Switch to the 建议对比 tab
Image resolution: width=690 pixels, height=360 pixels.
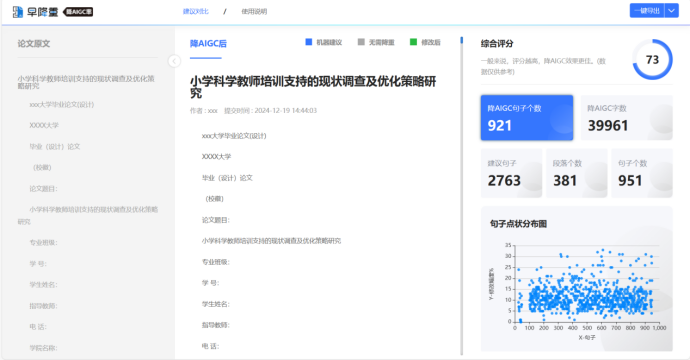[x=196, y=11]
